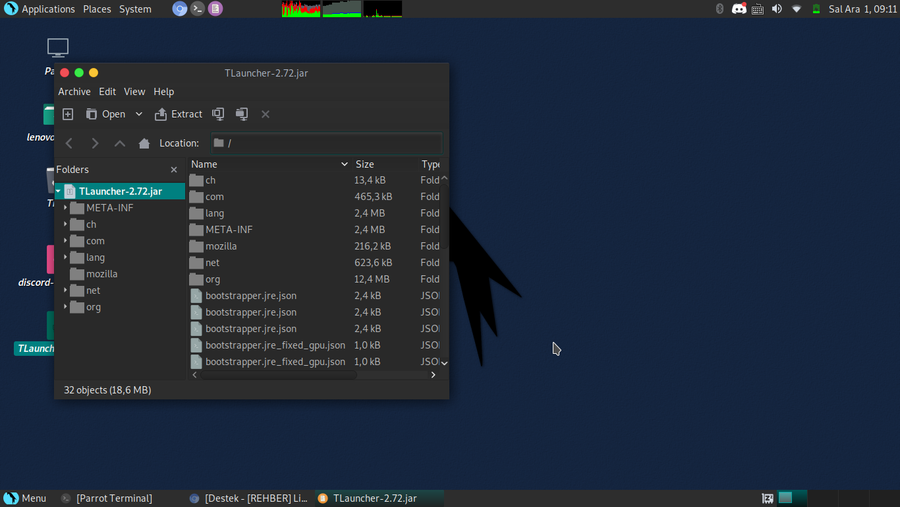The image size is (900, 507).
Task: Click the Extract button
Action: tap(179, 114)
